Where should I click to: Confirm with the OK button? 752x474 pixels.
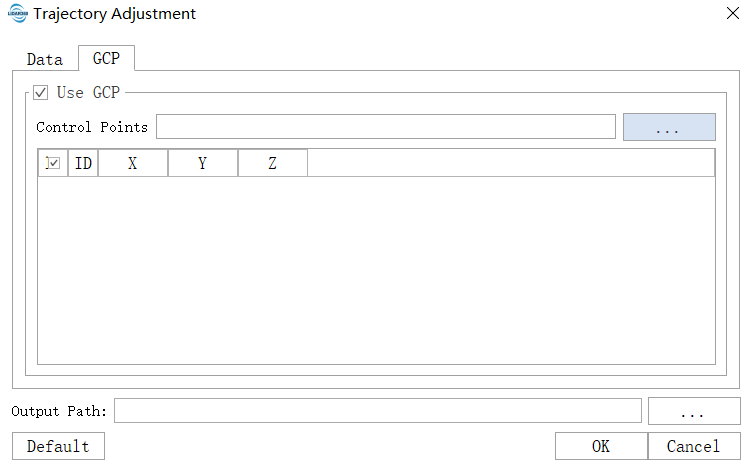pos(601,446)
